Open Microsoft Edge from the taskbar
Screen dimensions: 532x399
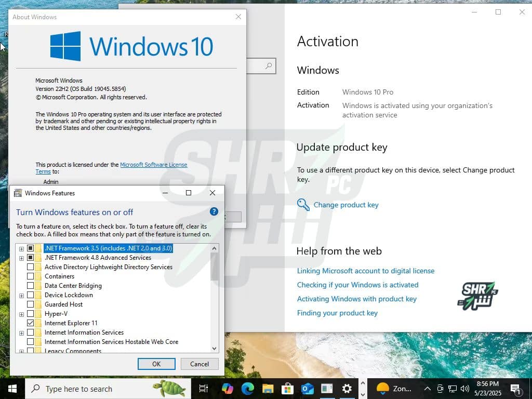point(247,389)
